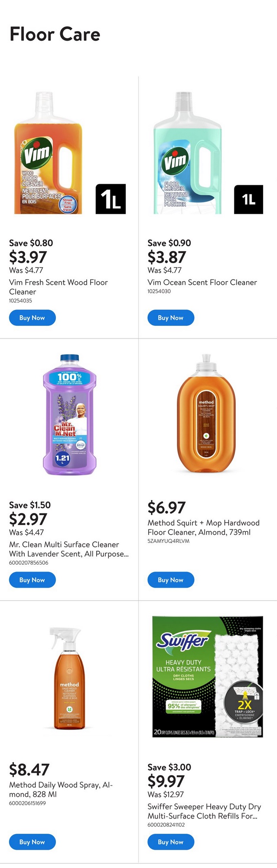The image size is (277, 868).
Task: Buy Now for Swiffer Sweeper Cloth Refills
Action: click(x=170, y=842)
